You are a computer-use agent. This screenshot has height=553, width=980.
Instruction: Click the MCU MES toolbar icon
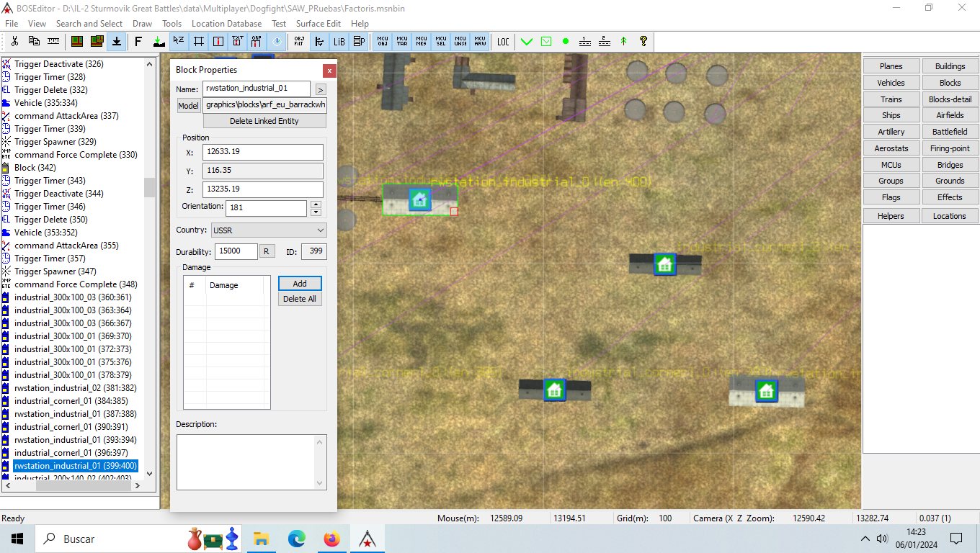(x=422, y=41)
